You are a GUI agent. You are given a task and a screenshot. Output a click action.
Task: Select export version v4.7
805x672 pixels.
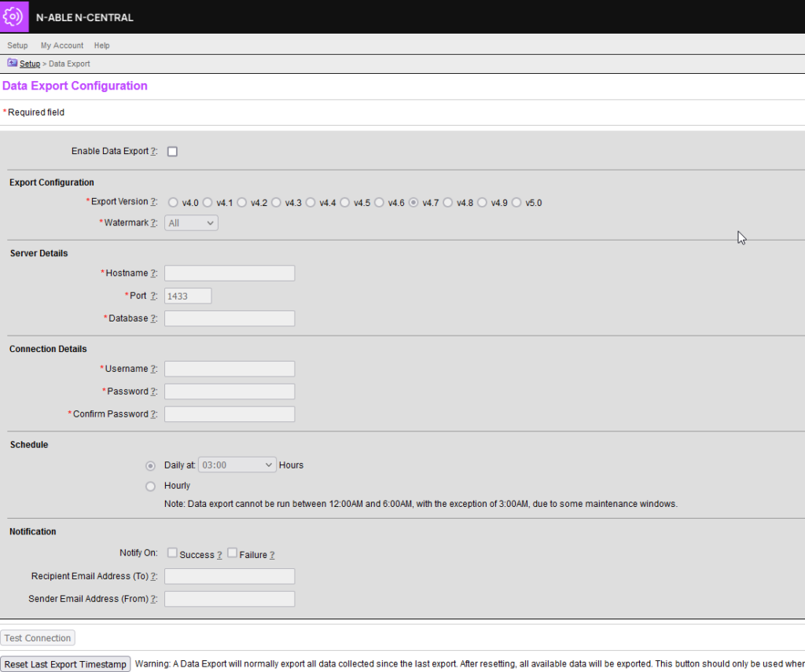tap(414, 203)
